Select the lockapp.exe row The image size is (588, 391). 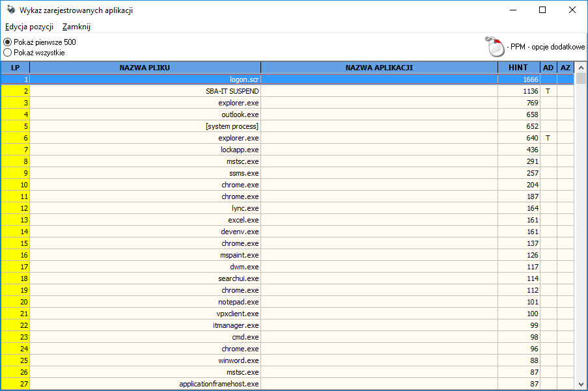click(288, 150)
